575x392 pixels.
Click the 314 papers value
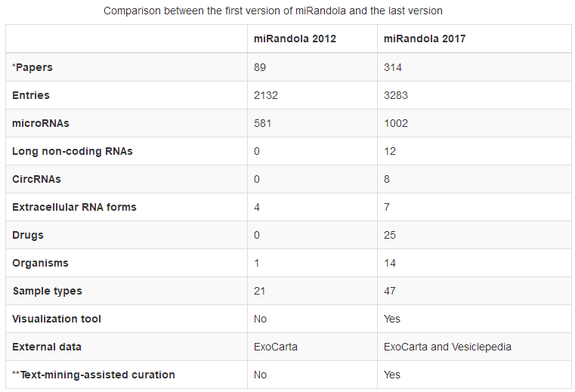393,67
